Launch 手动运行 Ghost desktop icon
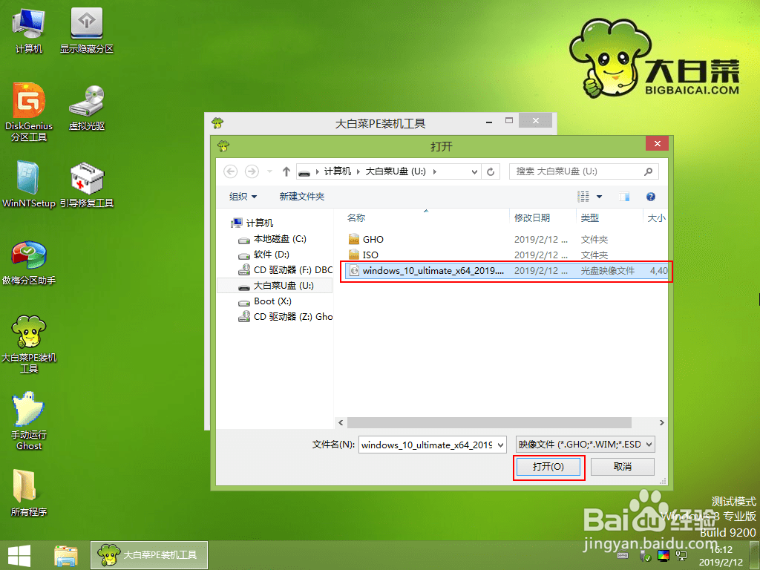The height and width of the screenshot is (570, 760). point(29,421)
